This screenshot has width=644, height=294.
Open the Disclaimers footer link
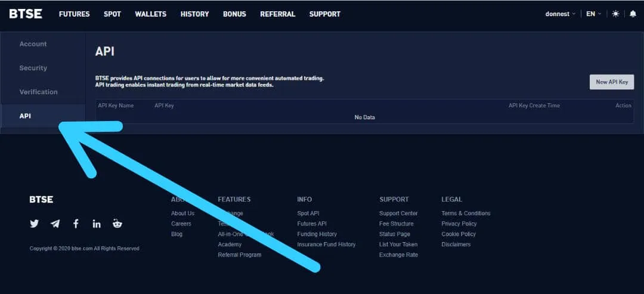coord(456,245)
